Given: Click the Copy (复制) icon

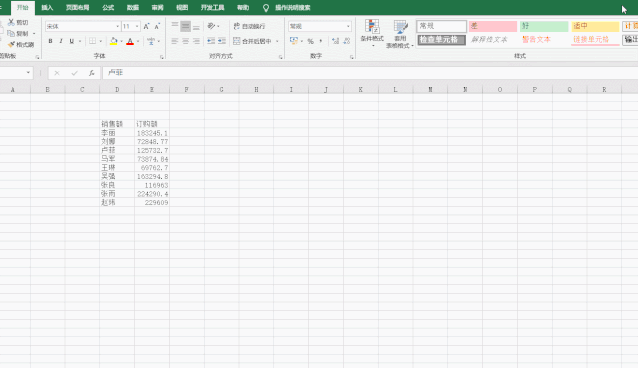Looking at the screenshot, I should click(x=11, y=33).
